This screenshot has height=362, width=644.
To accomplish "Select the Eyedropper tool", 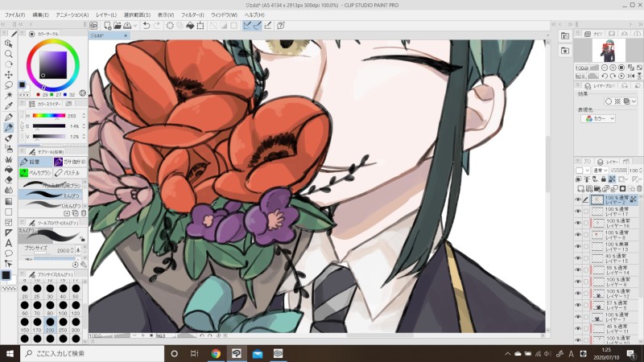I will (x=8, y=106).
